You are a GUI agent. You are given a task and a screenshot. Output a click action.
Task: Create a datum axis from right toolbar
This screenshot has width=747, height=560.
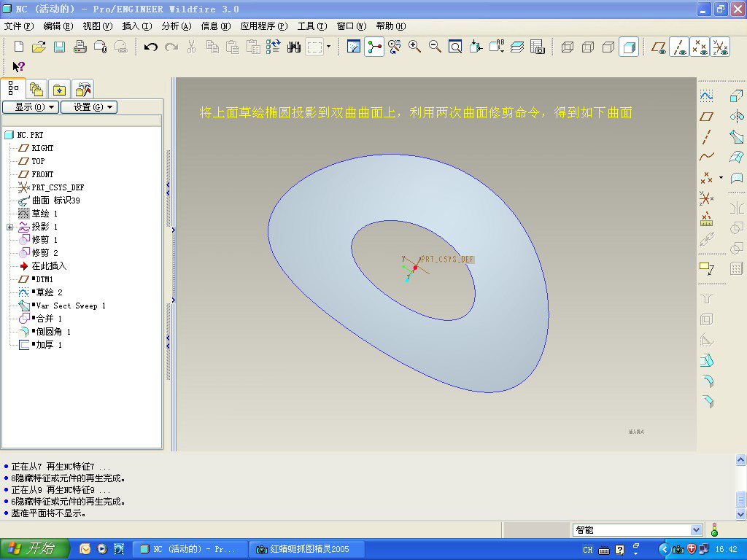tap(706, 137)
